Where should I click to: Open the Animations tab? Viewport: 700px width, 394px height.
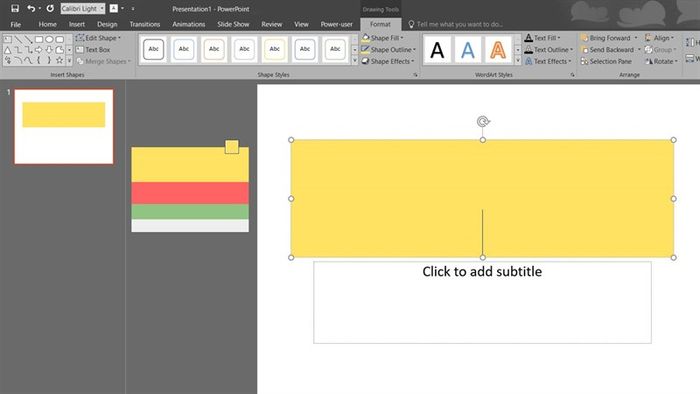pyautogui.click(x=188, y=24)
